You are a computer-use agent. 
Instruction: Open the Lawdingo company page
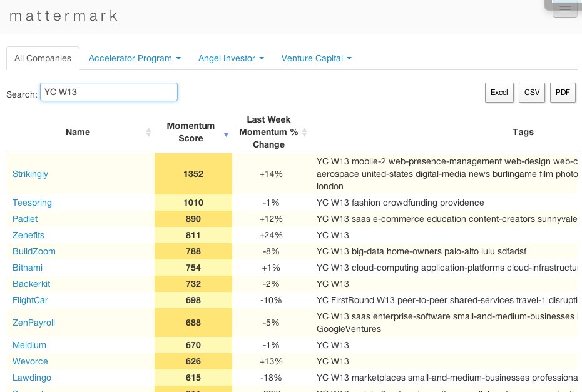tap(32, 378)
